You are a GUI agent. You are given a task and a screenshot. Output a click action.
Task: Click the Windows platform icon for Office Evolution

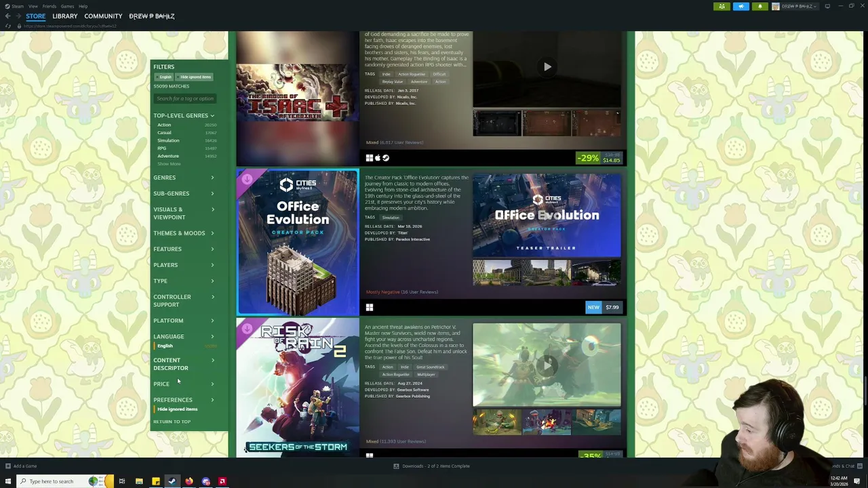pos(370,308)
